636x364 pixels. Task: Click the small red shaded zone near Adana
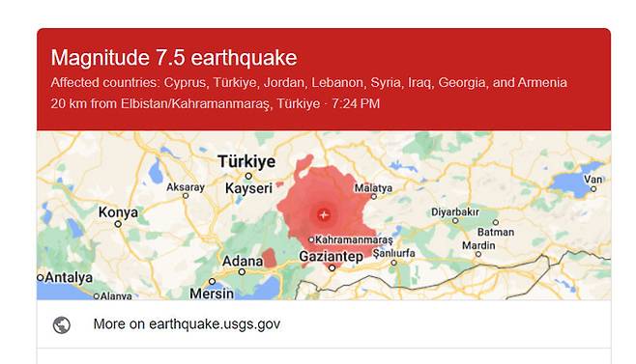click(x=270, y=258)
